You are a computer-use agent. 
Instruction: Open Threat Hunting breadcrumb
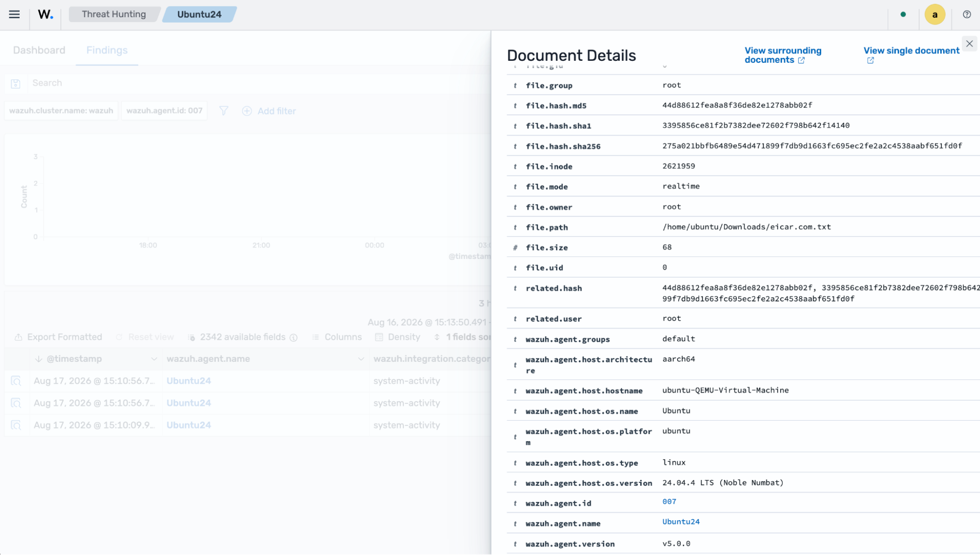114,14
